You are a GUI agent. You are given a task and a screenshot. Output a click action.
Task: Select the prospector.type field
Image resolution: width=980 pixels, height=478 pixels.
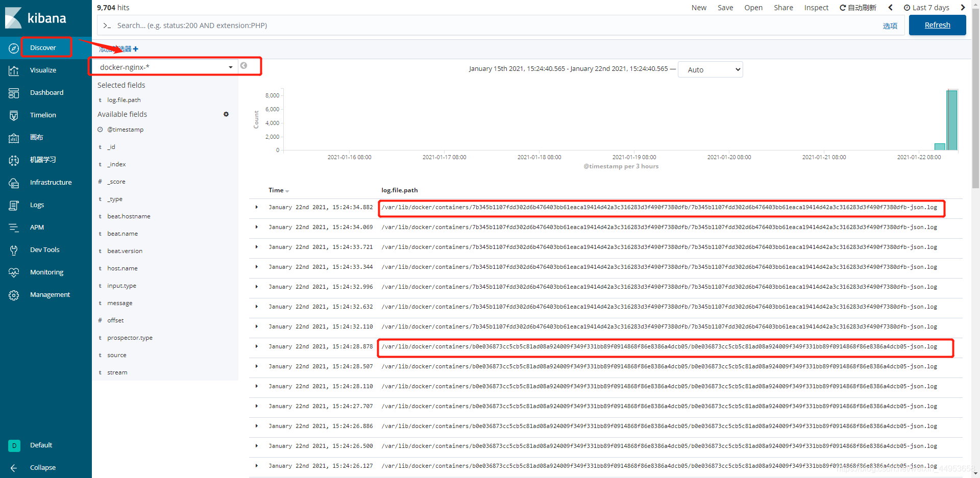pos(130,338)
